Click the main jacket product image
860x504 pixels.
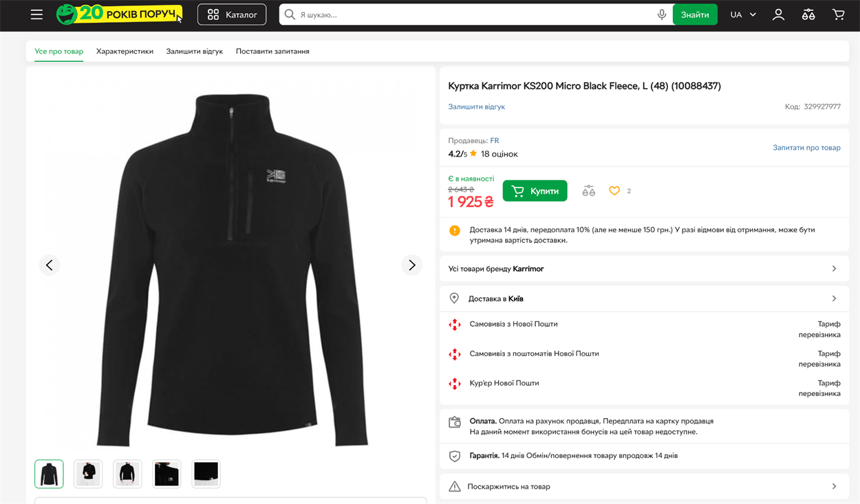tap(231, 270)
